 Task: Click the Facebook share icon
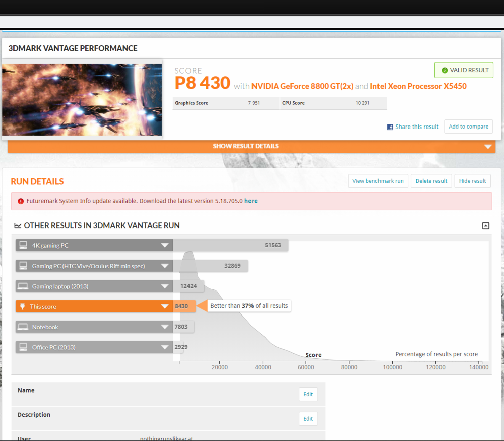tap(390, 127)
